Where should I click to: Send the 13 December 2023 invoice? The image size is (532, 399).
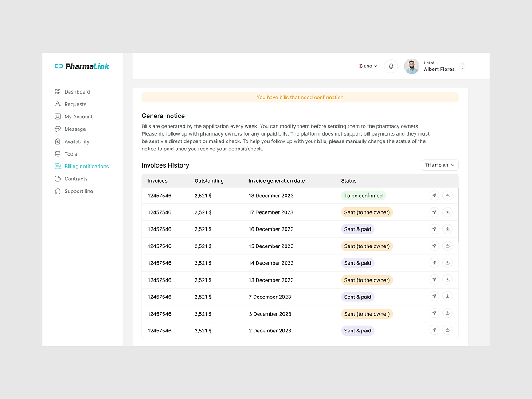click(x=434, y=279)
